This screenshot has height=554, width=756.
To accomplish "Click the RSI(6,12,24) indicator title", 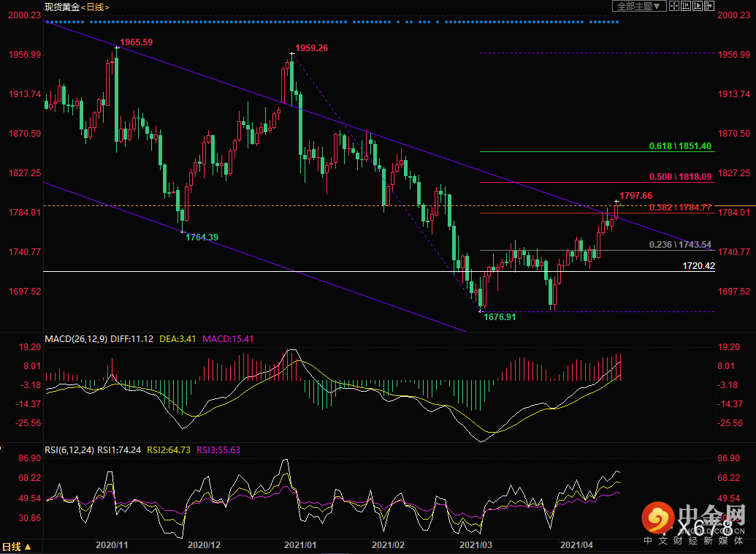I will click(69, 450).
